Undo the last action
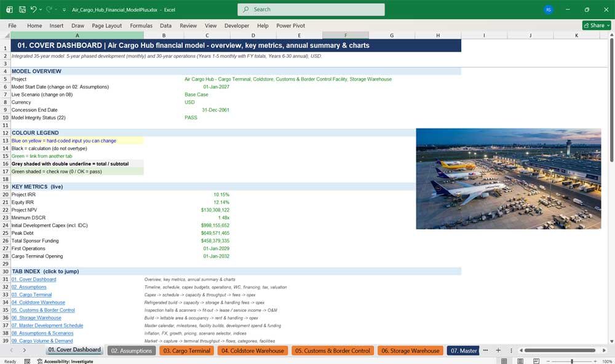Screen dimensions: 615x364 point(33,9)
